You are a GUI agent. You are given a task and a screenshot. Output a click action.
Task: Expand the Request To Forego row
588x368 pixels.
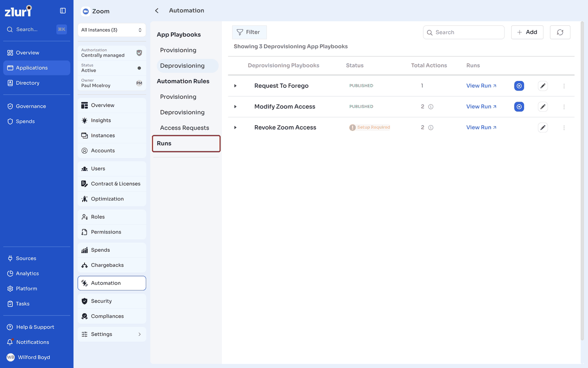[x=235, y=86]
